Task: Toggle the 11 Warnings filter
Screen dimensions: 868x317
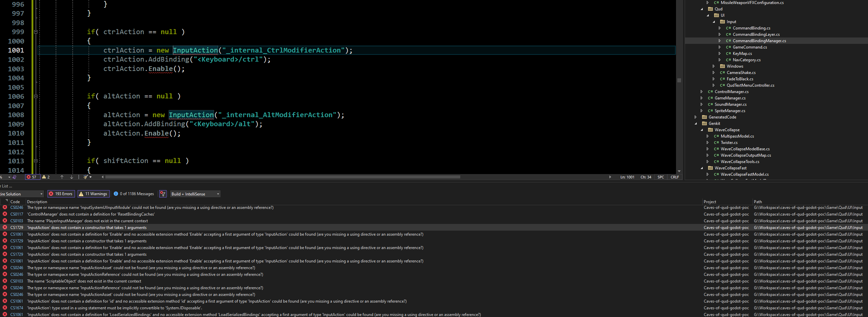Action: pos(93,194)
